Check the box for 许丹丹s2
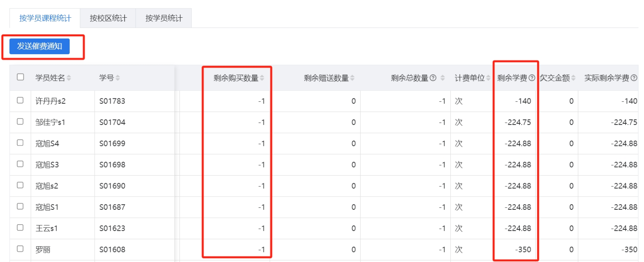This screenshot has height=262, width=644. pos(20,100)
